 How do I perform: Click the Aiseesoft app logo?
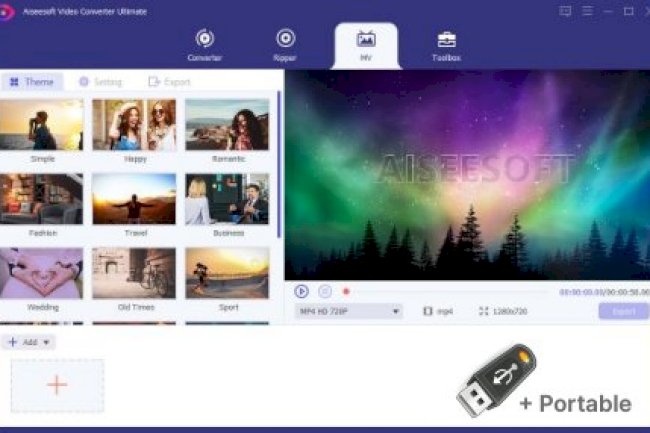(x=6, y=12)
